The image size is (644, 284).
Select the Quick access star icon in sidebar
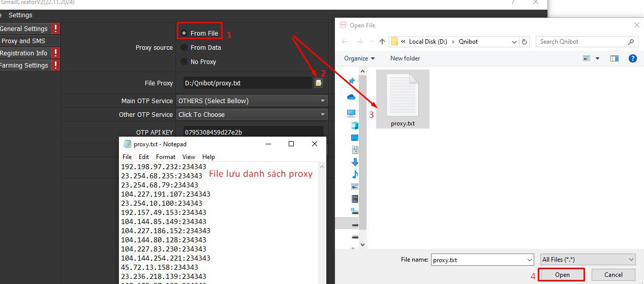pyautogui.click(x=352, y=81)
